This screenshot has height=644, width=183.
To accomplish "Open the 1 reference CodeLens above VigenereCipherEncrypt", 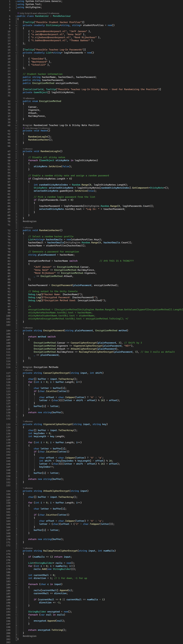I will click(x=28, y=422).
